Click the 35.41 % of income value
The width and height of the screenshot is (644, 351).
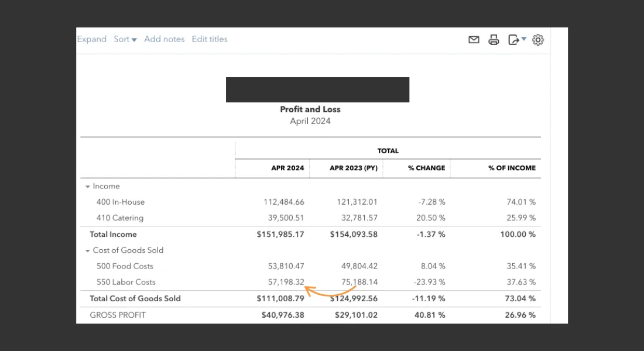521,266
